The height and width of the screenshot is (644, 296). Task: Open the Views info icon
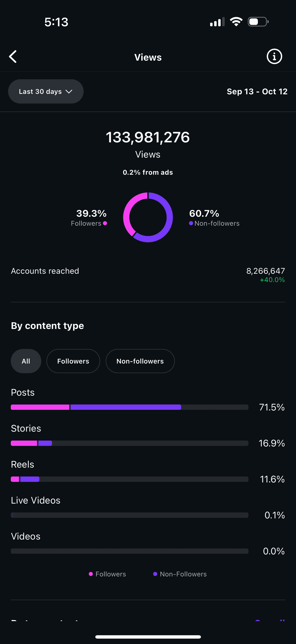tap(274, 57)
